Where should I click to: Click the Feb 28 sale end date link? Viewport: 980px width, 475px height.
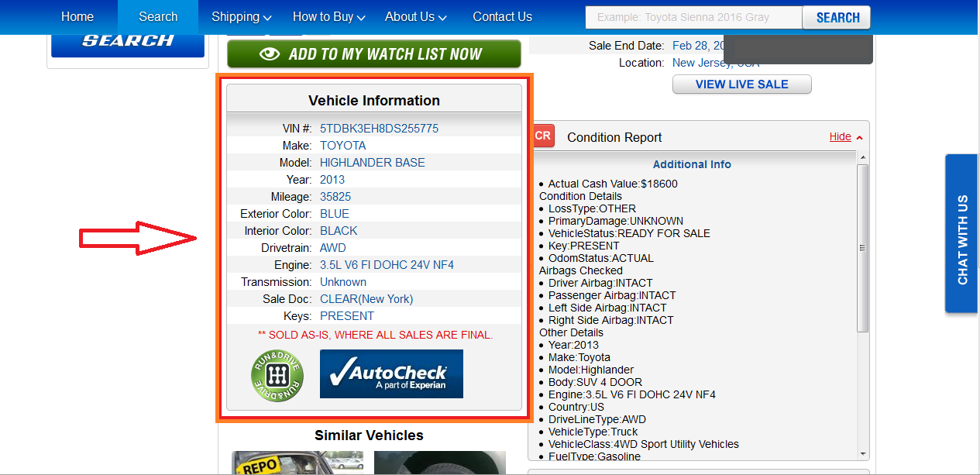[x=698, y=46]
